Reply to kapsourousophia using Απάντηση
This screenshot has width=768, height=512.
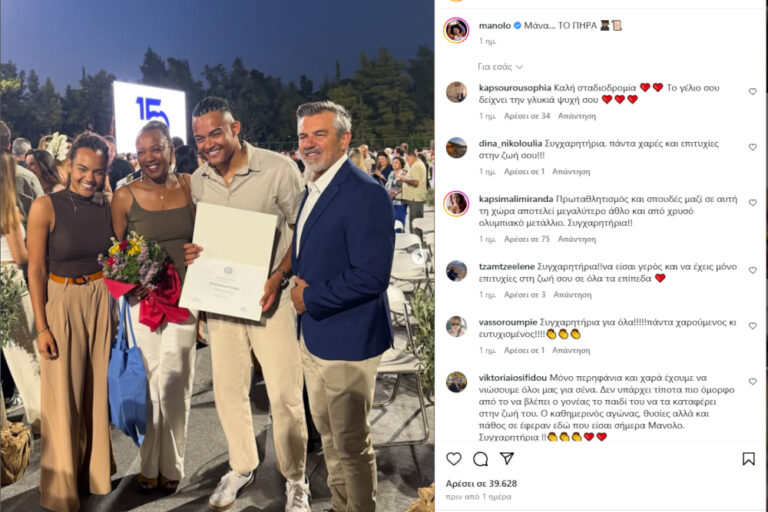[x=576, y=116]
